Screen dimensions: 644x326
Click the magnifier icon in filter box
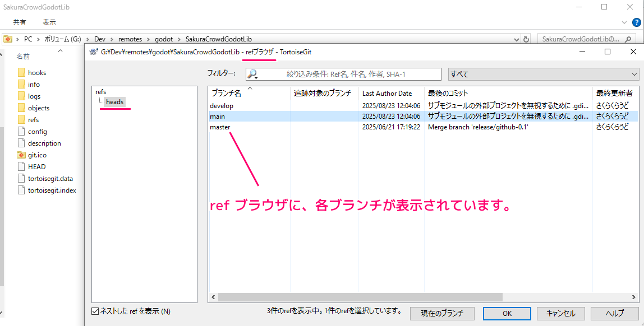click(252, 74)
